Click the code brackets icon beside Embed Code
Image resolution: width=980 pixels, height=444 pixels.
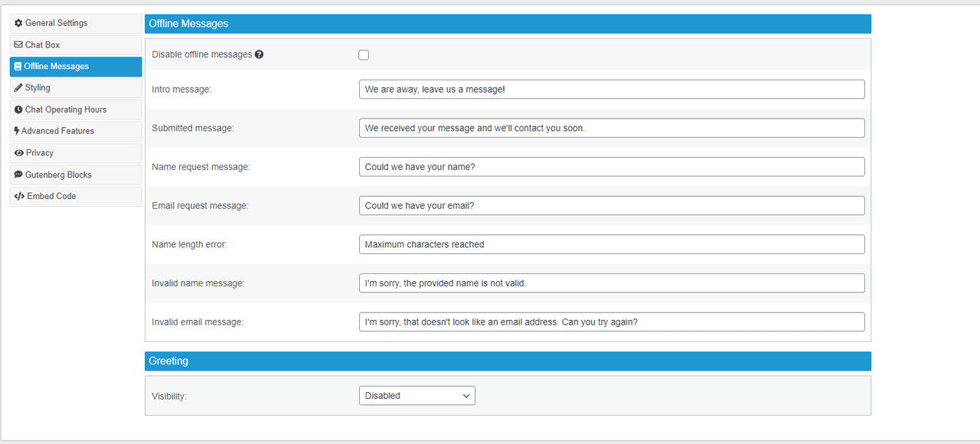(19, 196)
